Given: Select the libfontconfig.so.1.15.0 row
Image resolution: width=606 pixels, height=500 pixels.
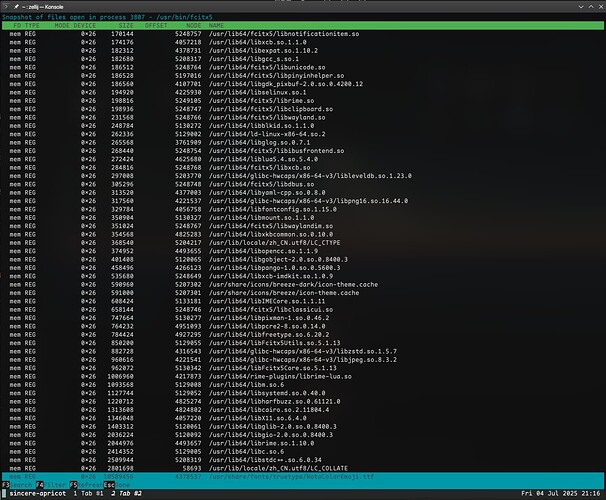Looking at the screenshot, I should tap(303, 209).
